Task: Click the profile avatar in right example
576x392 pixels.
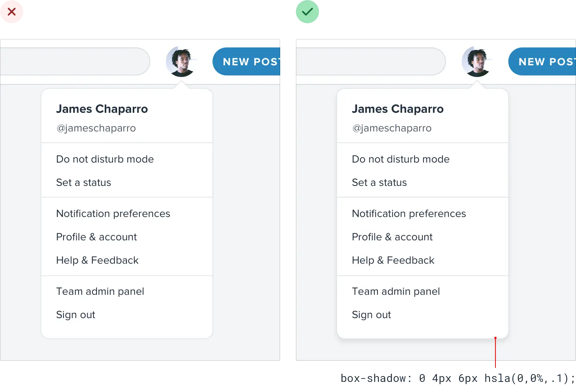Action: click(476, 62)
